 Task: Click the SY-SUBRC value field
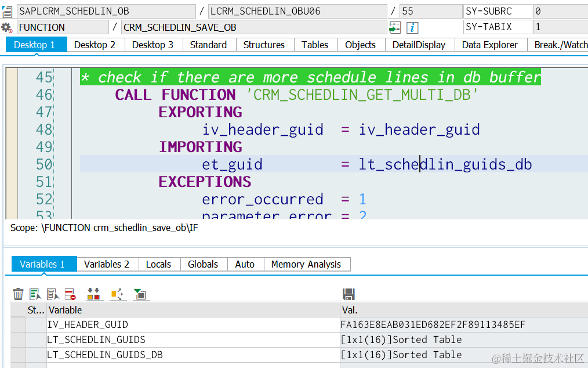click(x=560, y=11)
